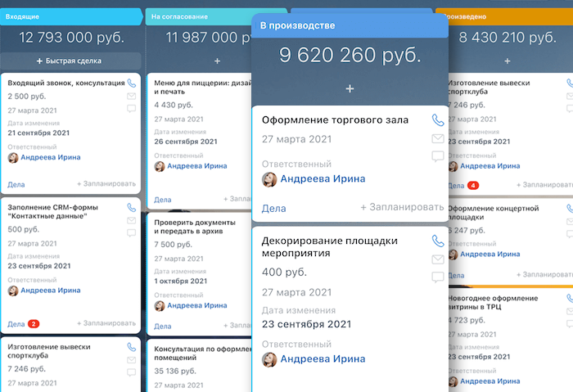Select the Входящие column header
Screen dimensions: 573x392
tap(71, 16)
